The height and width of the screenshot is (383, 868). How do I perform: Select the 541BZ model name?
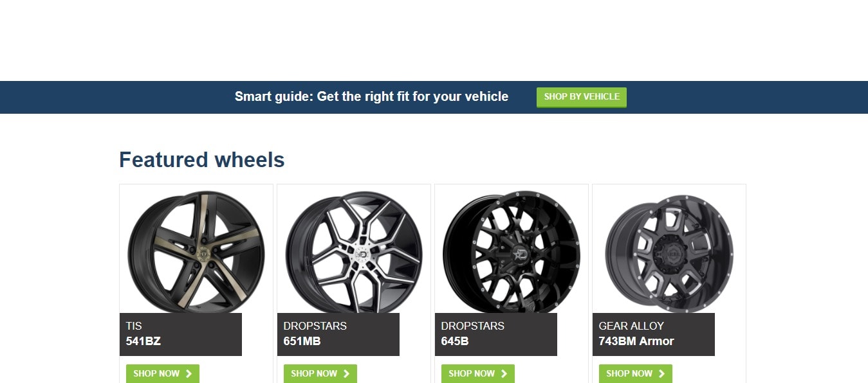(x=143, y=341)
